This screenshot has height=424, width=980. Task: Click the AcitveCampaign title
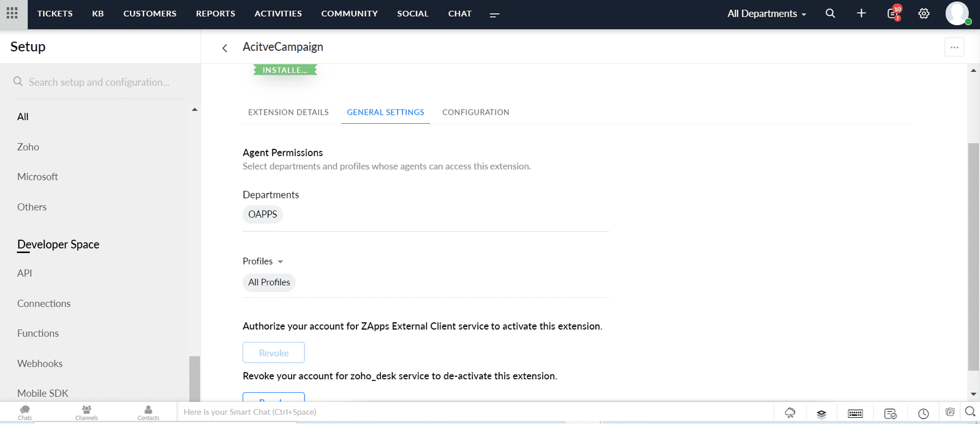283,47
